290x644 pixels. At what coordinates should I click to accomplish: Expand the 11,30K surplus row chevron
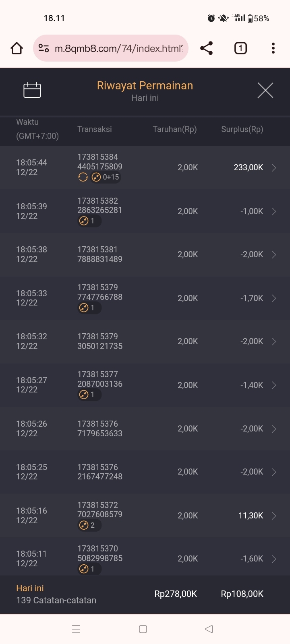(274, 516)
